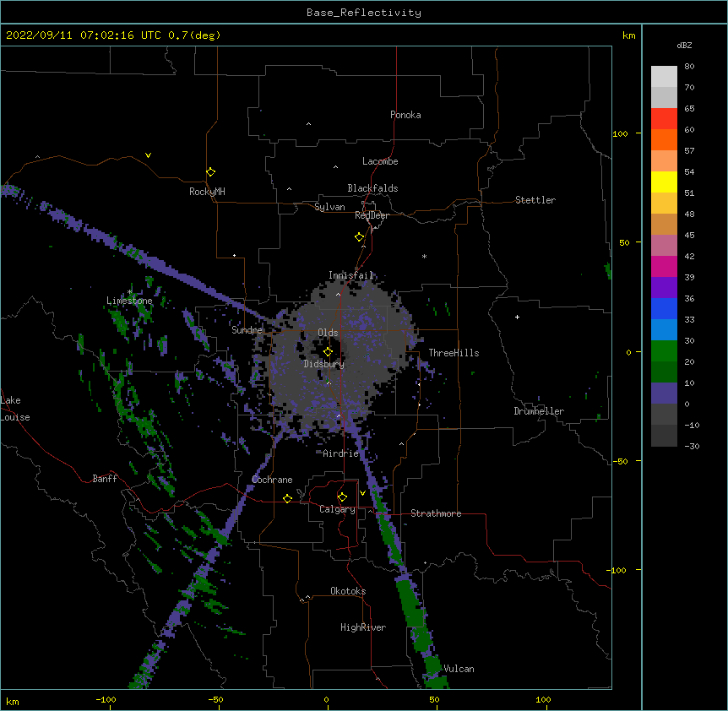Click the Innisfail city label
The height and width of the screenshot is (711, 728).
click(351, 275)
